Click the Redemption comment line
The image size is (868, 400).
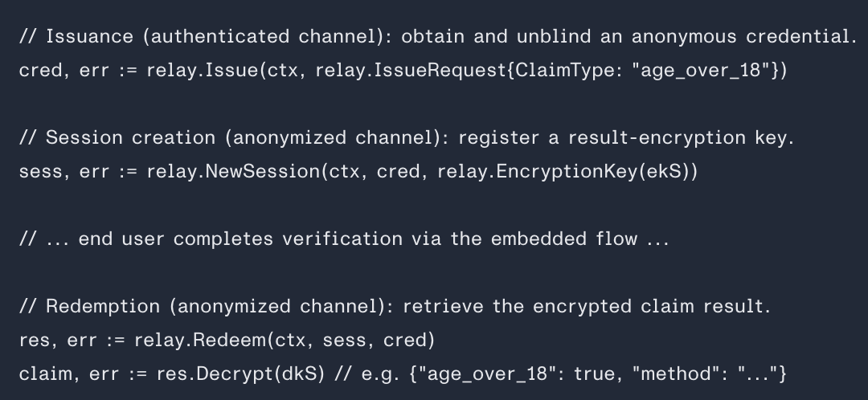click(x=395, y=307)
